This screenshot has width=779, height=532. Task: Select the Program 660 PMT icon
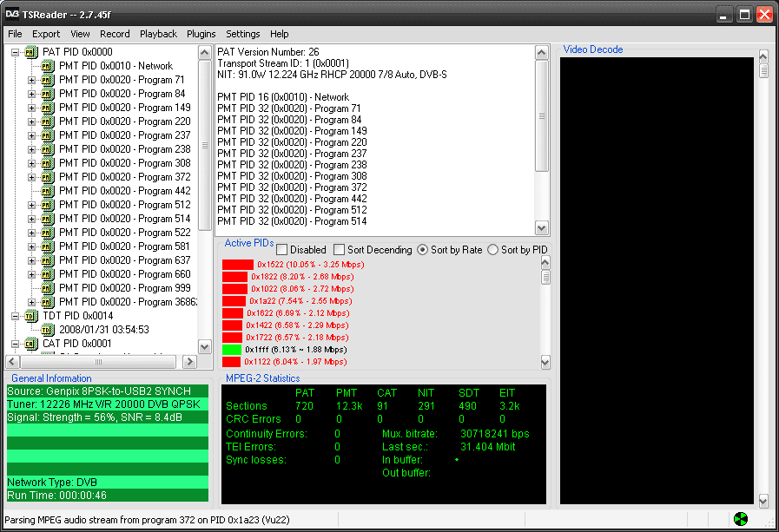click(47, 274)
